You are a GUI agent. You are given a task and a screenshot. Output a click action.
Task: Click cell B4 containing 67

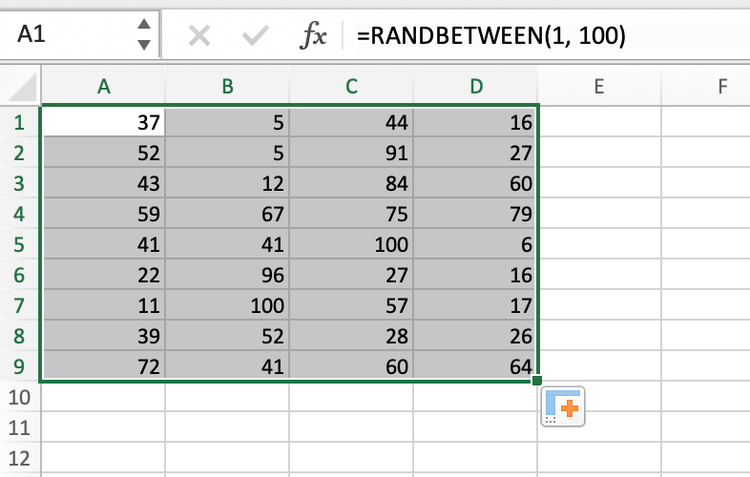[x=227, y=214]
